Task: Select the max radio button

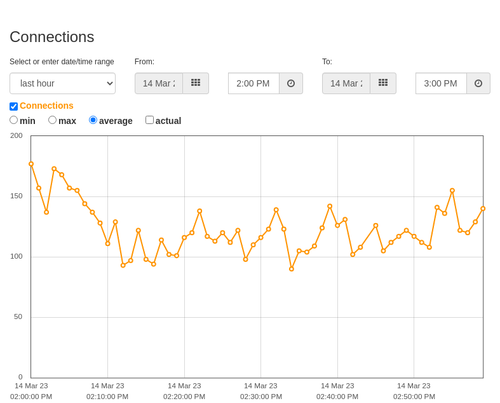Action: pyautogui.click(x=52, y=120)
